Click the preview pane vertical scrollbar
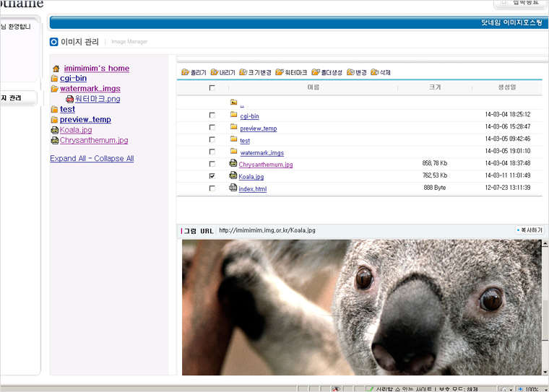This screenshot has height=392, width=549. 545,310
